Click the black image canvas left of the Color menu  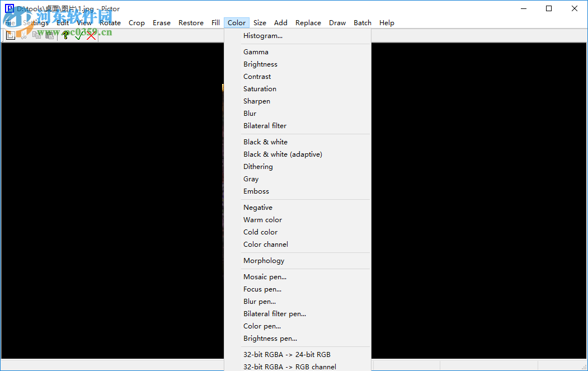point(112,201)
